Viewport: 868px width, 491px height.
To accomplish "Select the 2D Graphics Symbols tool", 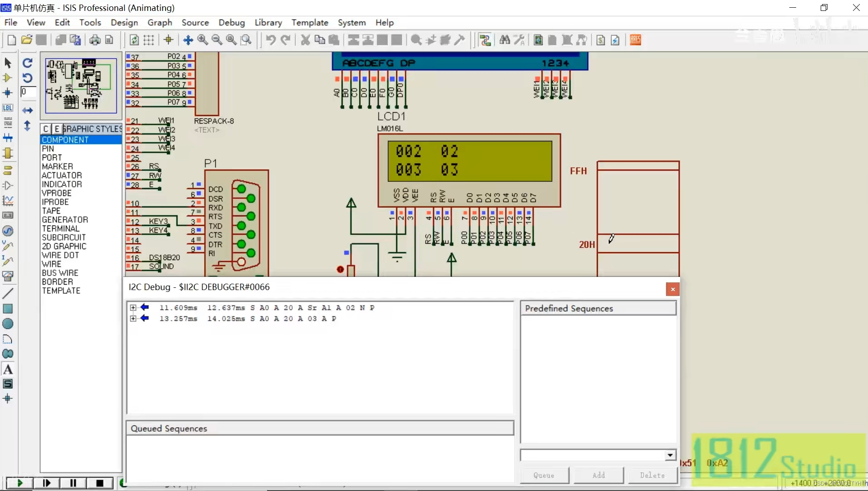I will pyautogui.click(x=8, y=384).
